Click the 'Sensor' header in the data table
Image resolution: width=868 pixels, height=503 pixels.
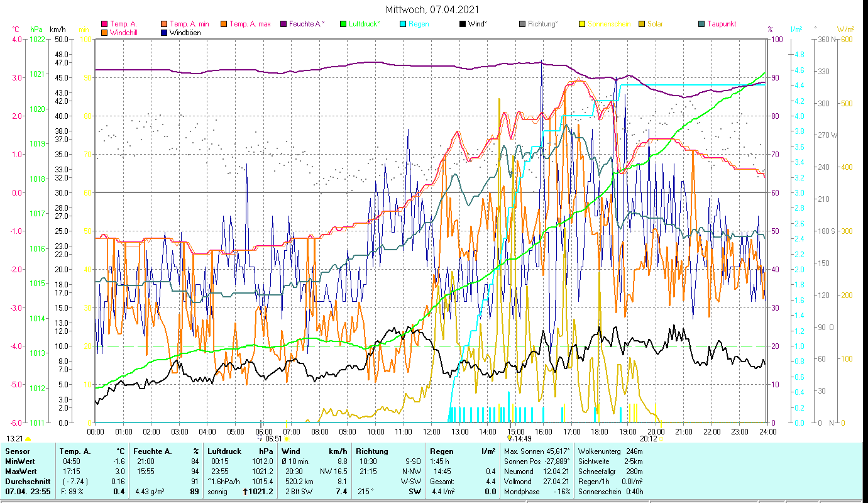pyautogui.click(x=17, y=451)
